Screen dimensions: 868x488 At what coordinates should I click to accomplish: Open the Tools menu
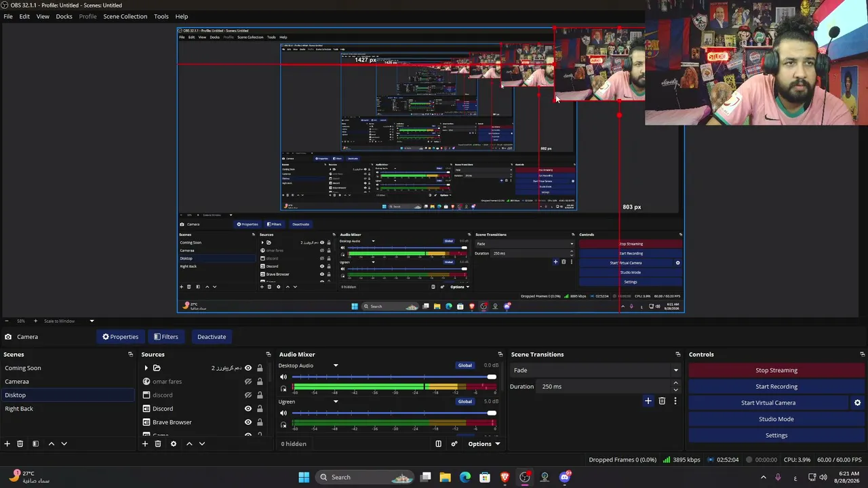click(161, 16)
